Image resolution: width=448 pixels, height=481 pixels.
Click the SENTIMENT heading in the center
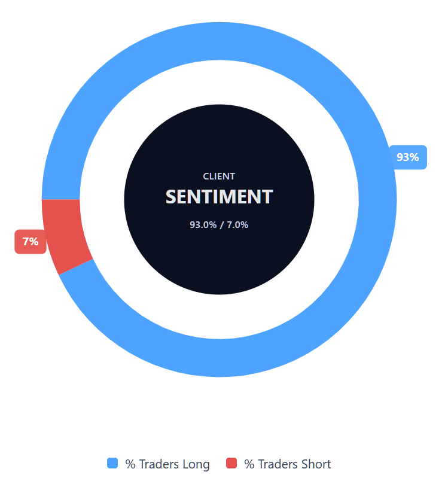click(x=219, y=197)
